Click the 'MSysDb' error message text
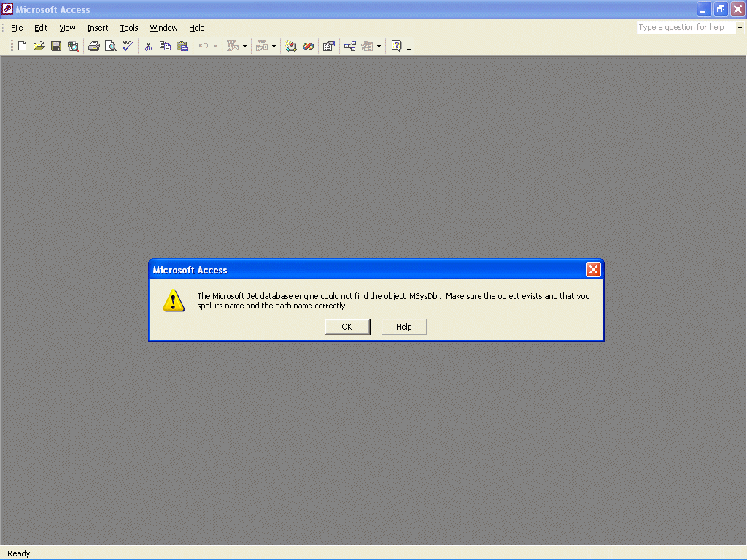Screen dimensions: 747x560 393,300
